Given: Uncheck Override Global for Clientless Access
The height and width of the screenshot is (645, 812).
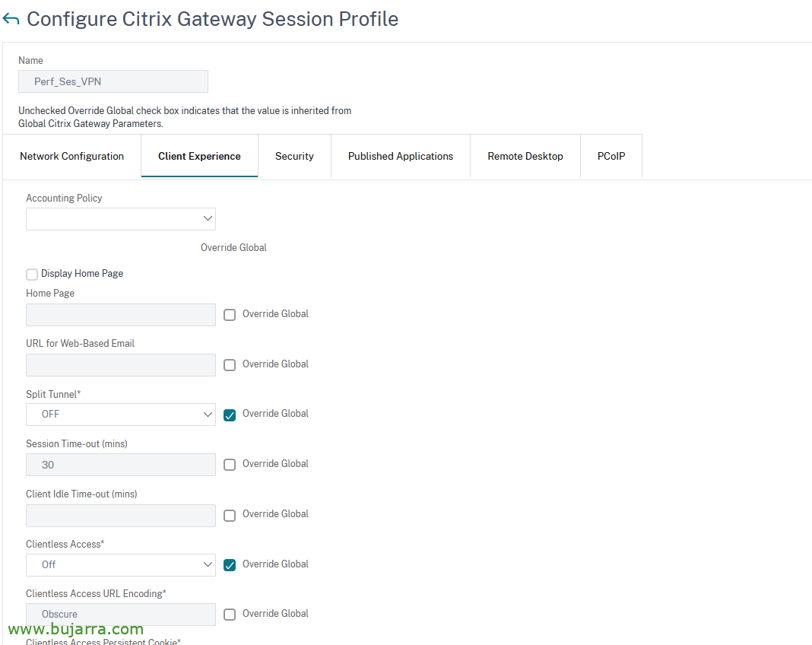Looking at the screenshot, I should pos(230,564).
